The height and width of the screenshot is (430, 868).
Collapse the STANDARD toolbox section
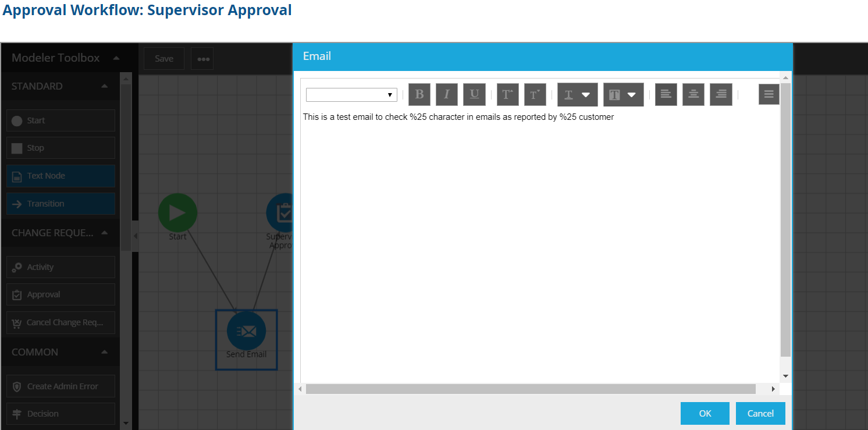pos(104,86)
